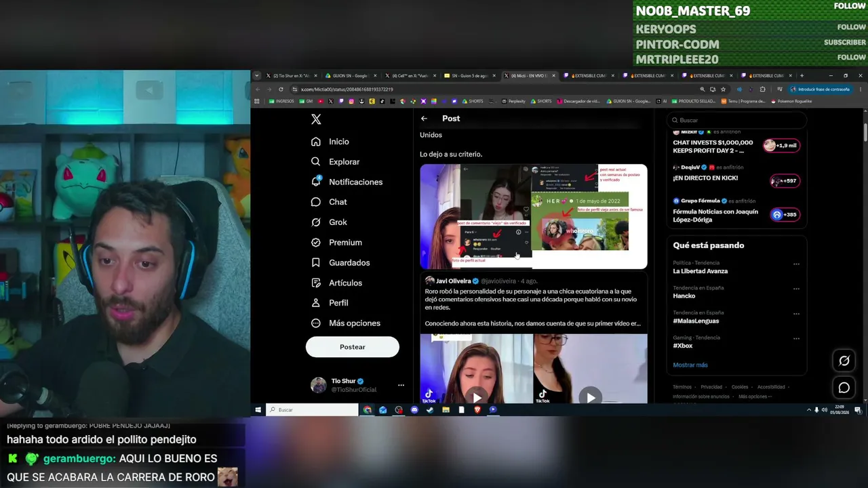Focus the Buscar search field on X
Image resolution: width=868 pixels, height=488 pixels.
pos(736,120)
